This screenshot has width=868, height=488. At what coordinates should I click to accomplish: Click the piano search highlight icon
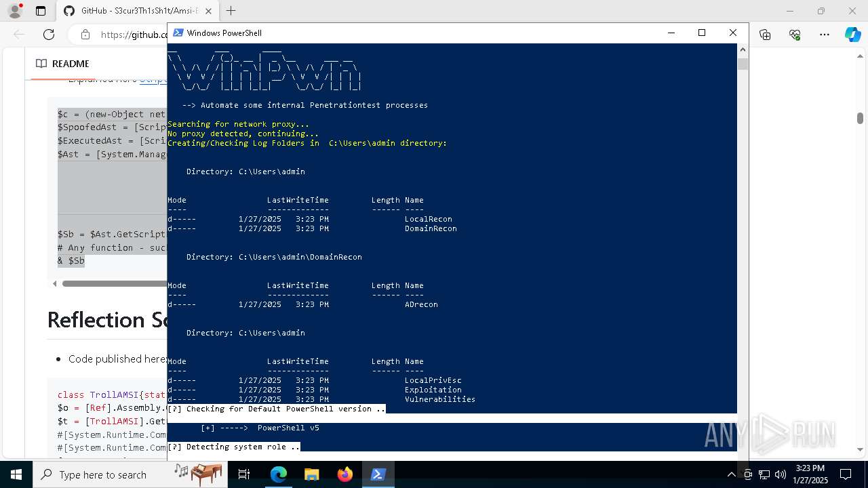[199, 474]
